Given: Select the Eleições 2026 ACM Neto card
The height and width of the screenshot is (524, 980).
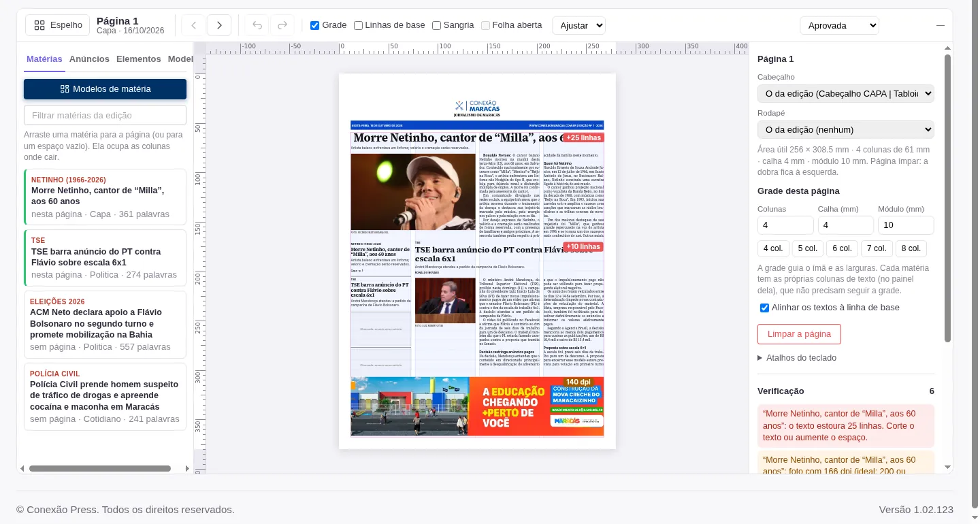Looking at the screenshot, I should [105, 325].
